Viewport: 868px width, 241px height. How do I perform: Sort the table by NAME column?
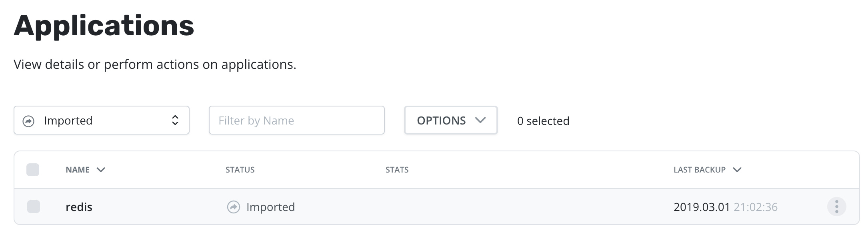[78, 170]
